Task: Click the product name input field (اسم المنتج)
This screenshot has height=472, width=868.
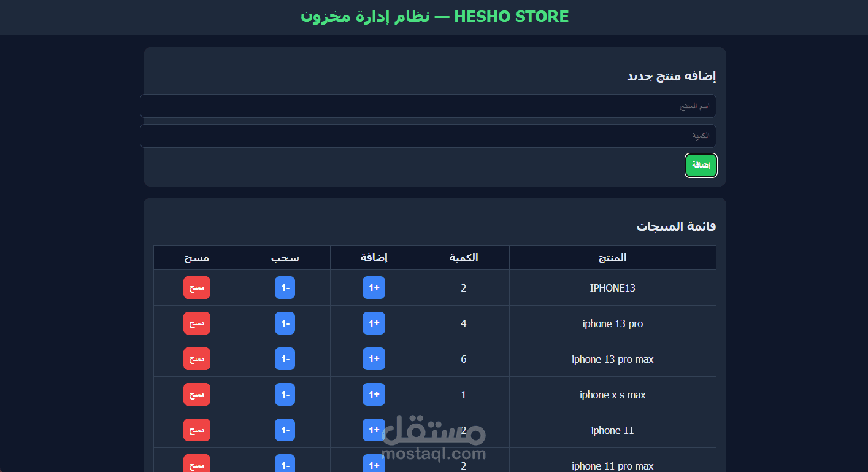Action: (x=428, y=106)
